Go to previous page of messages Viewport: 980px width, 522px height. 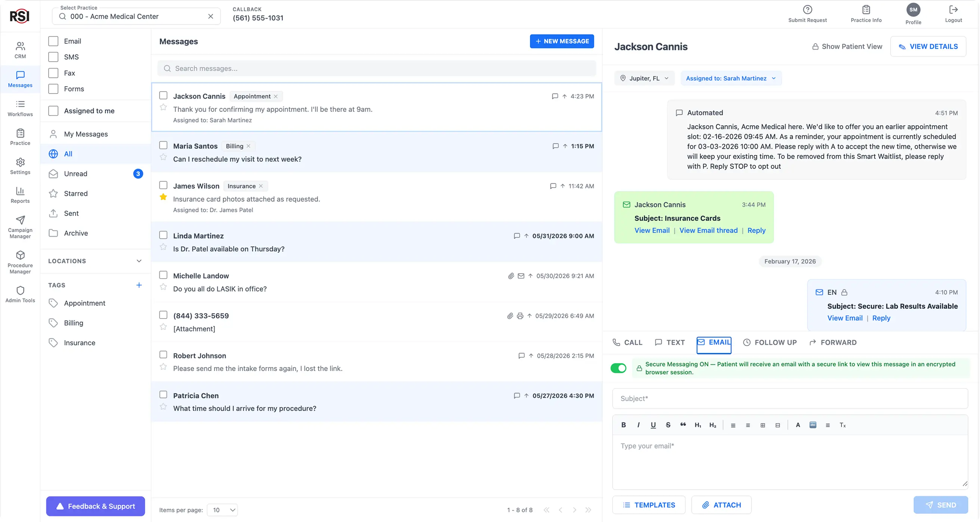point(561,510)
